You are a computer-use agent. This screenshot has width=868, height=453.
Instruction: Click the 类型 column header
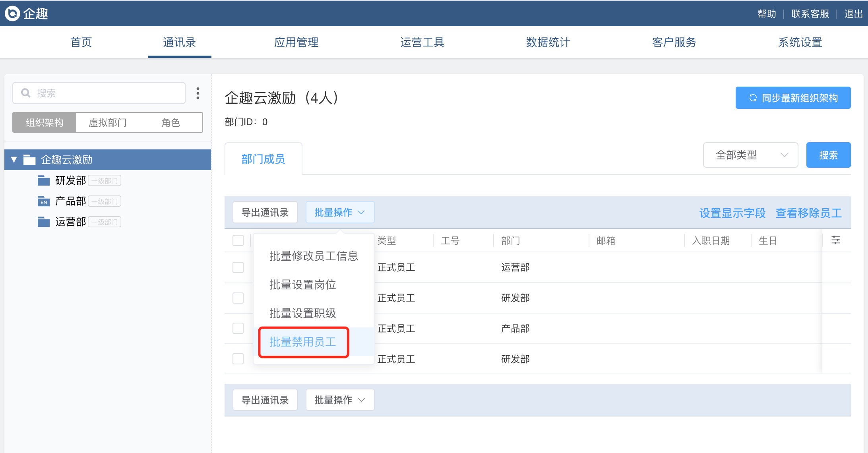387,240
